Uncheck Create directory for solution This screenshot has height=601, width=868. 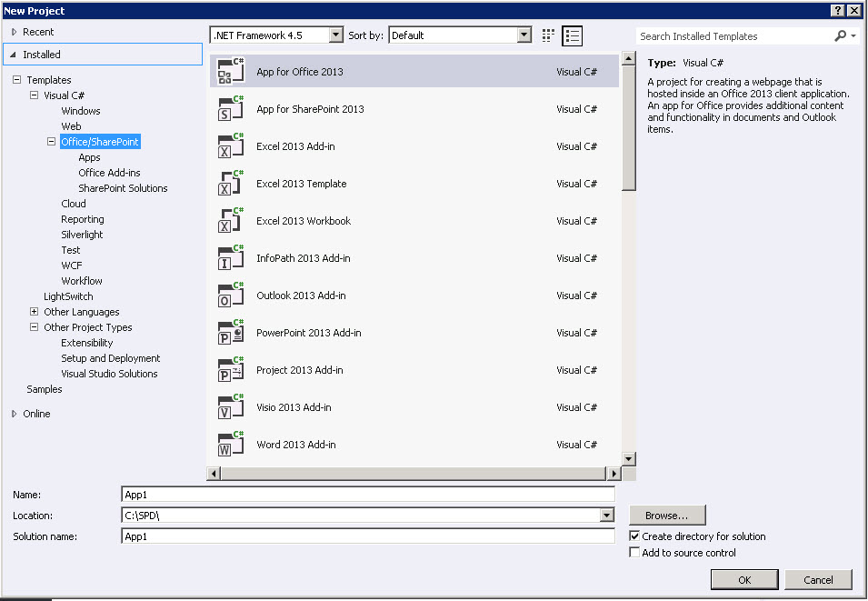coord(634,536)
